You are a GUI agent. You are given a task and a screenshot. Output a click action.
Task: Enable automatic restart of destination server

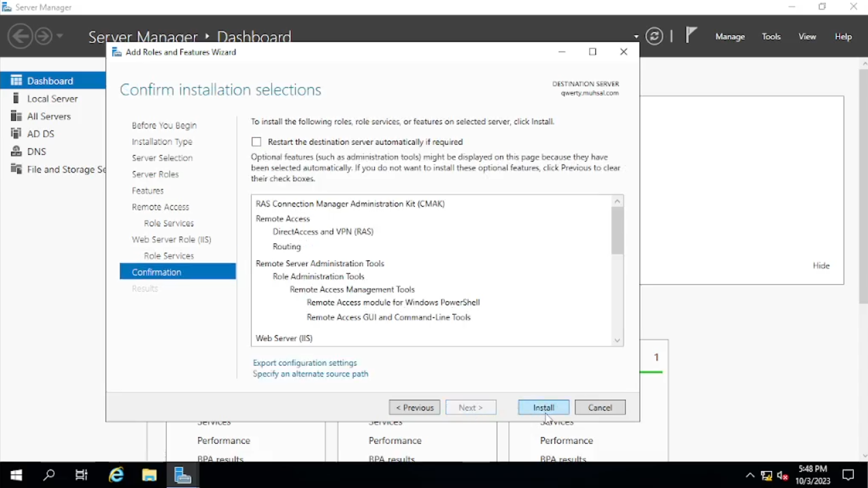pos(256,142)
